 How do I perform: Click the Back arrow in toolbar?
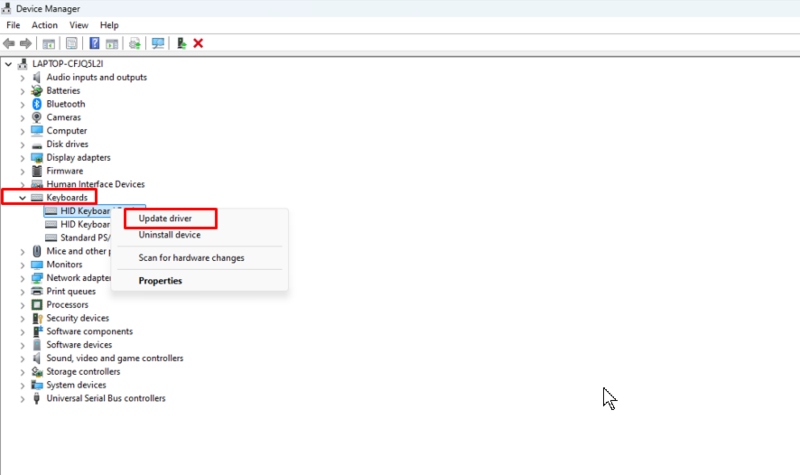pos(9,43)
